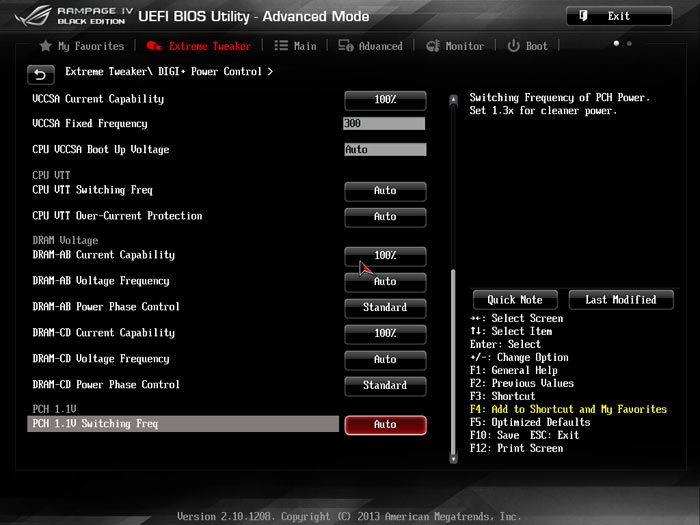Select the Boot tab
Screen dimensions: 700x525
[x=527, y=46]
